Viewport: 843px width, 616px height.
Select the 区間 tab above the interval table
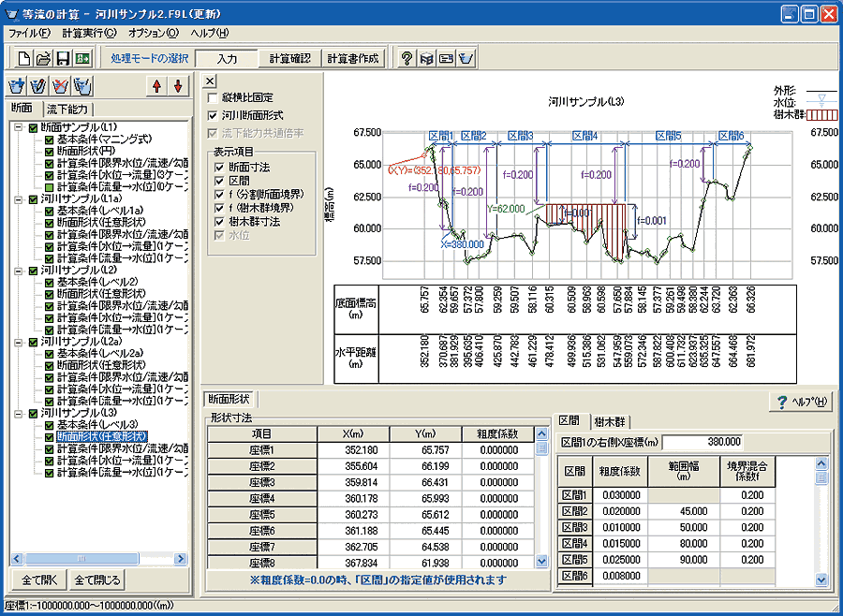(570, 421)
